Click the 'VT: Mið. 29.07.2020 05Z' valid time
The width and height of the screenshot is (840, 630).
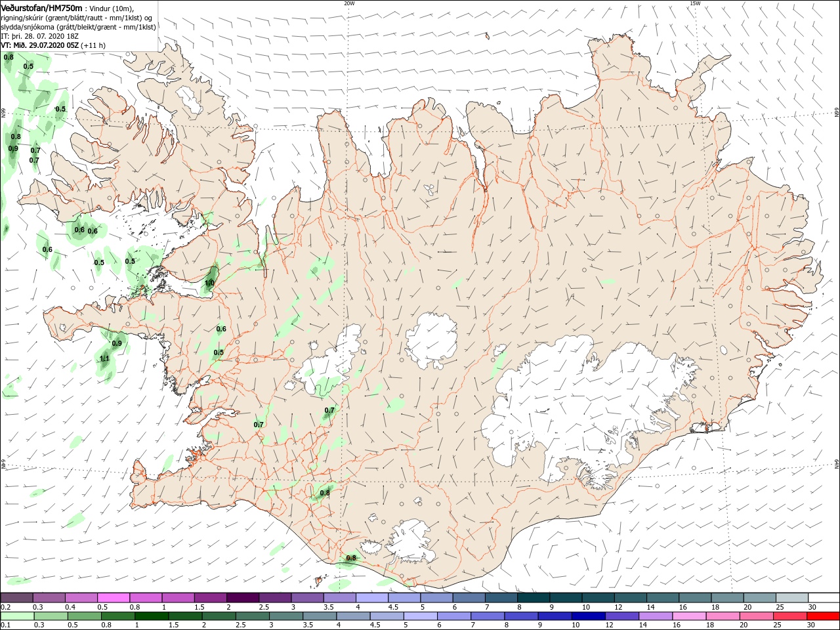pos(40,45)
